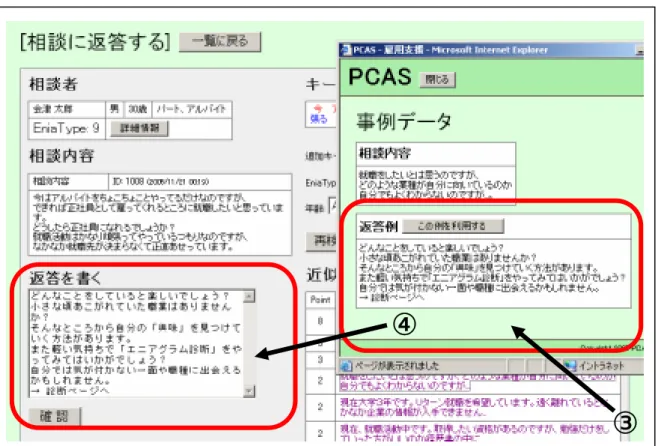Click the 相談内容 text box in the PCAS popup

click(x=436, y=183)
